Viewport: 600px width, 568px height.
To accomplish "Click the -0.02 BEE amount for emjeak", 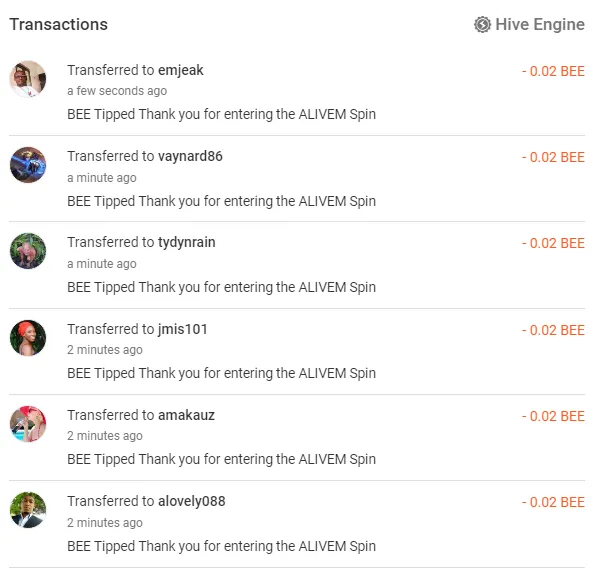I will coord(553,71).
